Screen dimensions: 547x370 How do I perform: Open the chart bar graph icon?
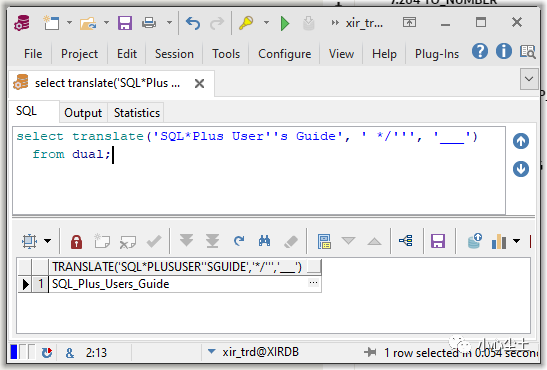(x=499, y=241)
